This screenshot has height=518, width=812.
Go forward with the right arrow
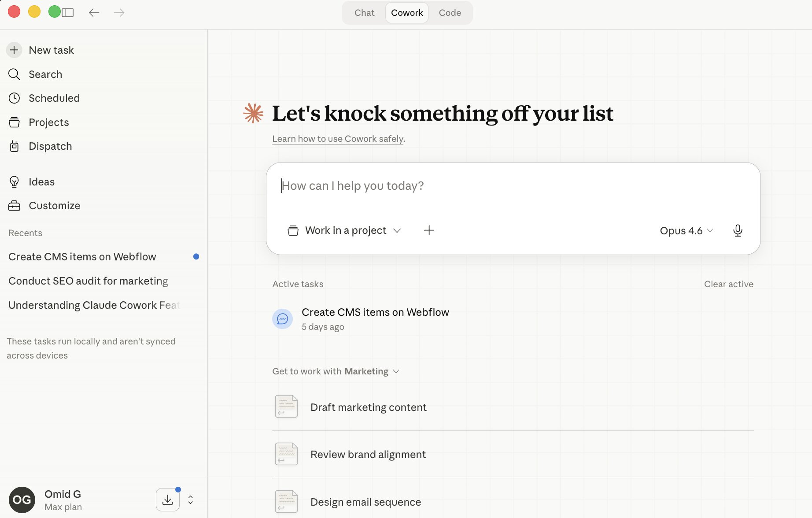[119, 13]
